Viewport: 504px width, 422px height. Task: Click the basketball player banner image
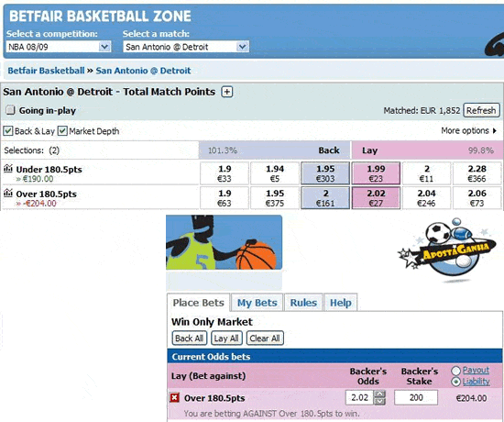click(224, 242)
